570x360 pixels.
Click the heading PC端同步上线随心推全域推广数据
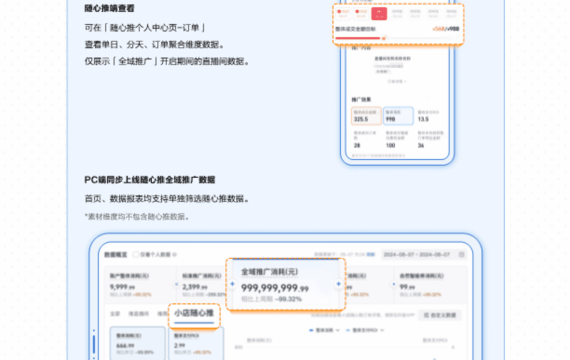149,180
